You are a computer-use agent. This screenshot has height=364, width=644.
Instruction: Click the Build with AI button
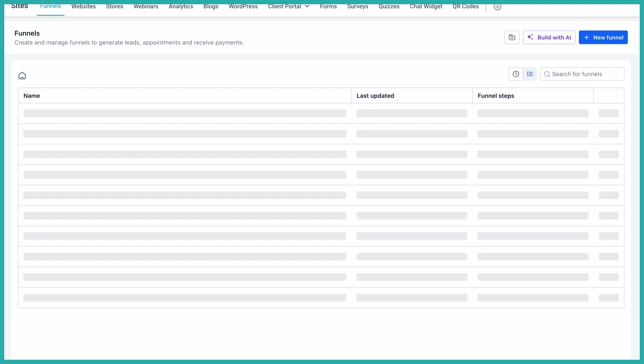coord(549,38)
